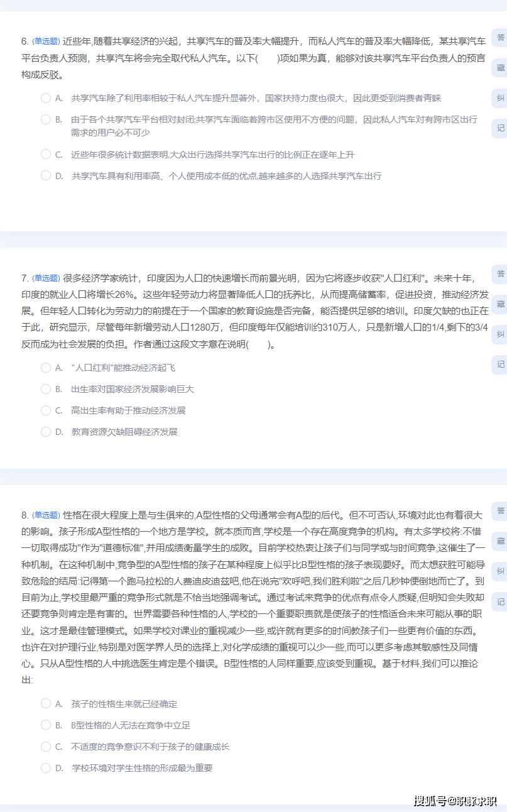Open the 答 answer button beside question 7
This screenshot has width=507, height=812.
(x=500, y=273)
